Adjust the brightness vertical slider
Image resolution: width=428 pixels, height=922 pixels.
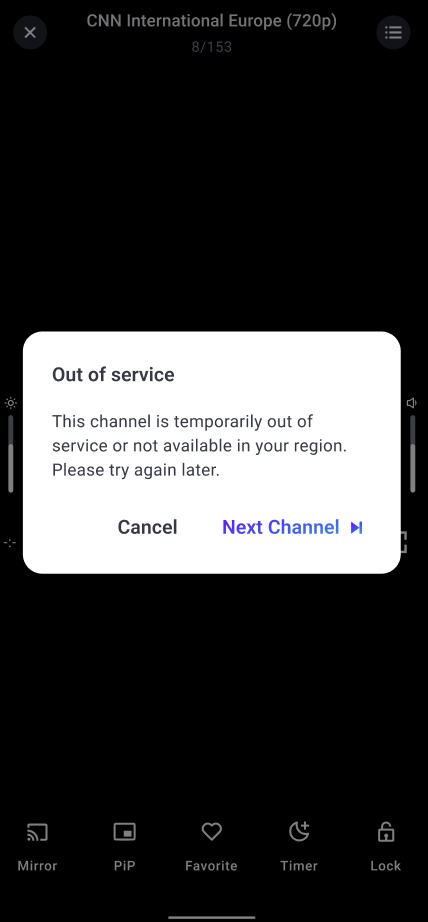11,453
